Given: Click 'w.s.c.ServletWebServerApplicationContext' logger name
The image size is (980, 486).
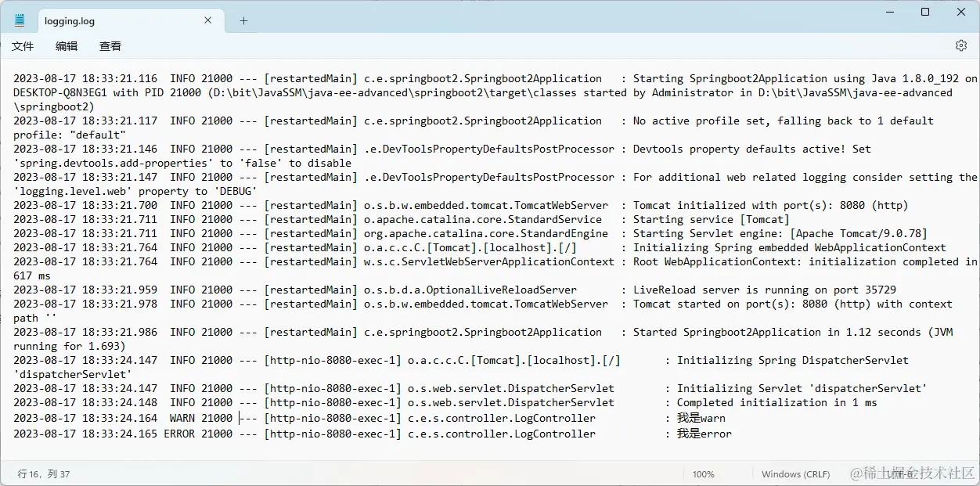Looking at the screenshot, I should [x=489, y=261].
